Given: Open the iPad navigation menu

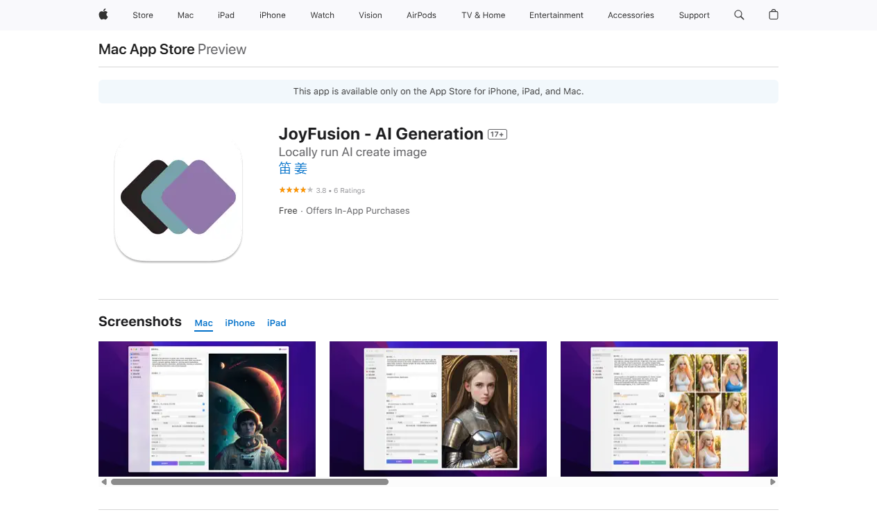Looking at the screenshot, I should coord(226,15).
